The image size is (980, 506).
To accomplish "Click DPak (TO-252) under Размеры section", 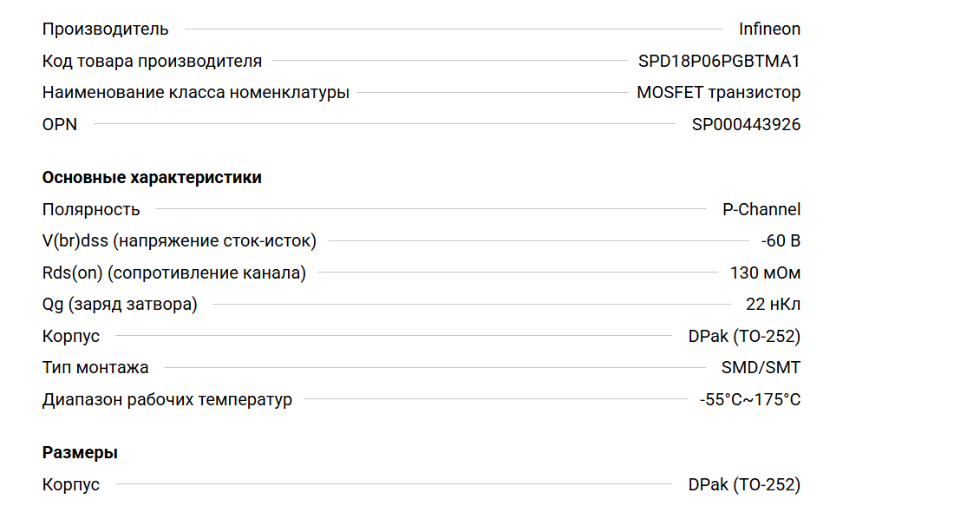I will pos(744,484).
